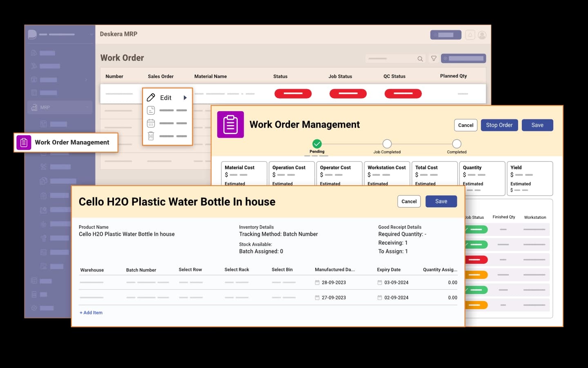Open the notification bell icon
This screenshot has width=588, height=368.
(x=470, y=35)
